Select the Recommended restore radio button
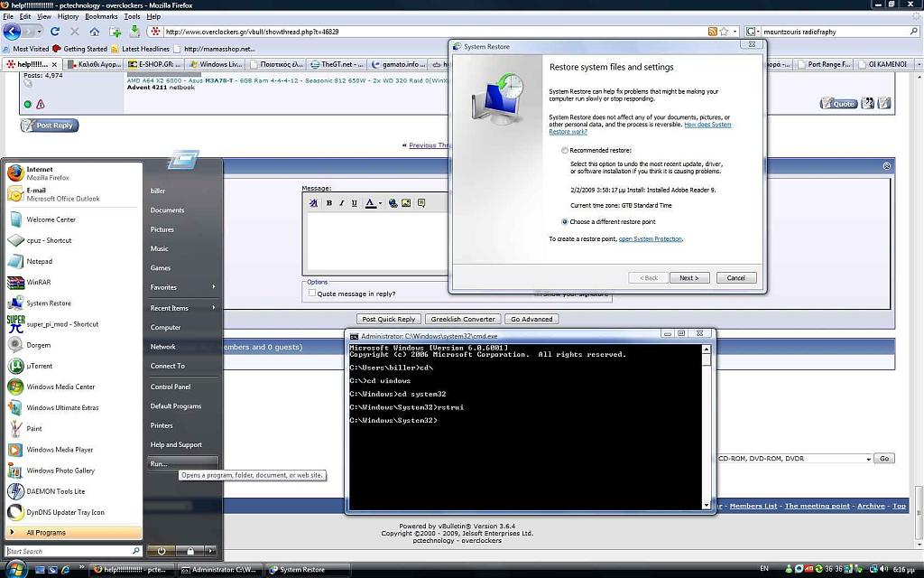The width and height of the screenshot is (924, 578). 565,151
